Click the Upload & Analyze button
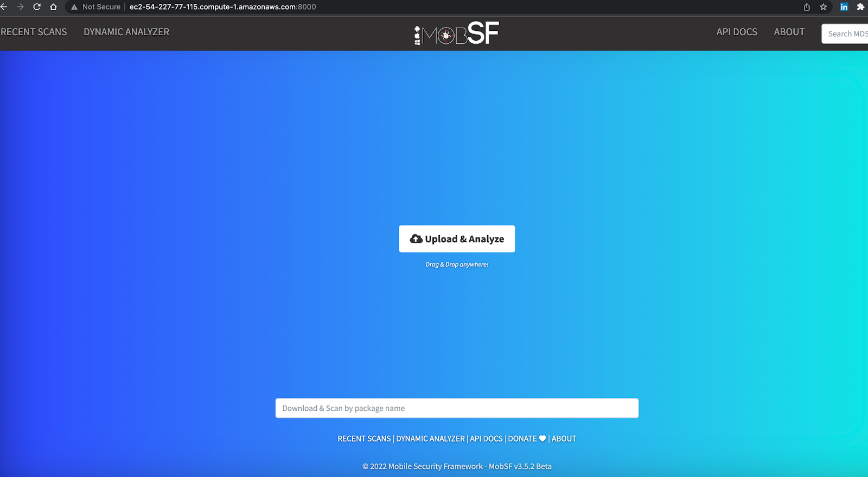The height and width of the screenshot is (477, 868). (x=457, y=239)
